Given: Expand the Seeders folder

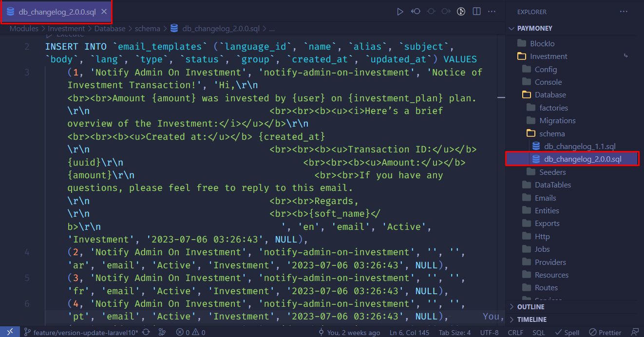Looking at the screenshot, I should (x=552, y=172).
